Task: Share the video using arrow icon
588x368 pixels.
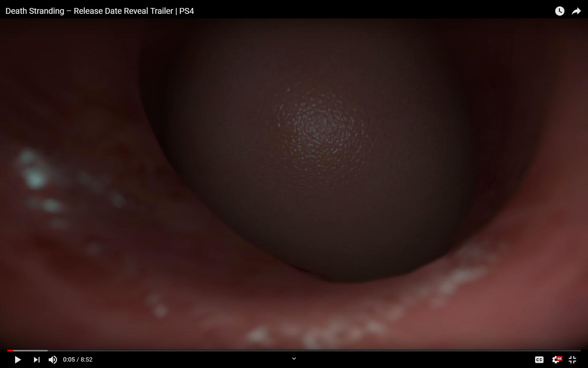Action: [x=576, y=11]
